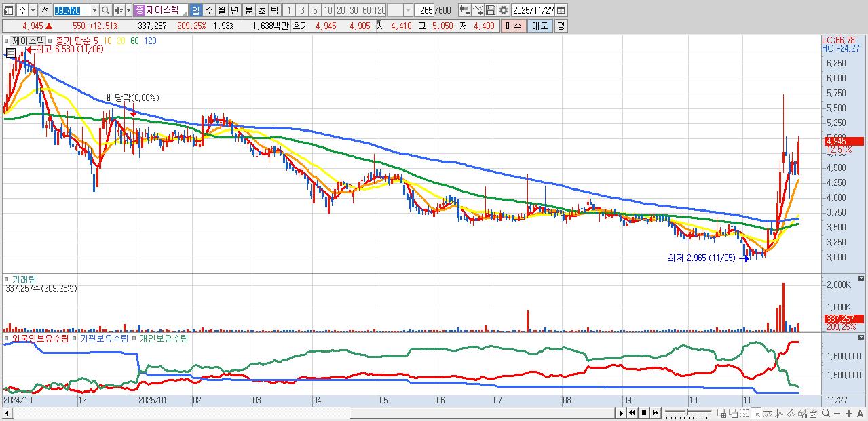Open the data grid icon on chart
Viewport: 868px width, 421px height.
pos(11,52)
